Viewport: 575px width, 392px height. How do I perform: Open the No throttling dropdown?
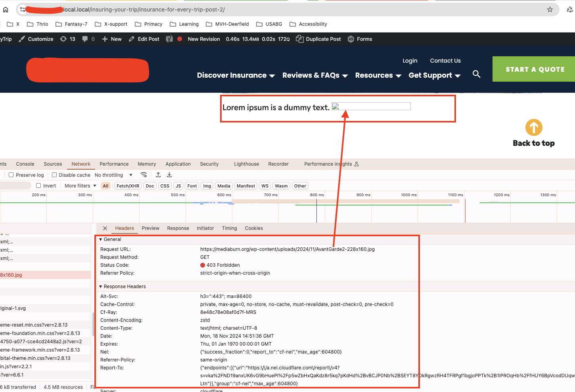[x=113, y=175]
